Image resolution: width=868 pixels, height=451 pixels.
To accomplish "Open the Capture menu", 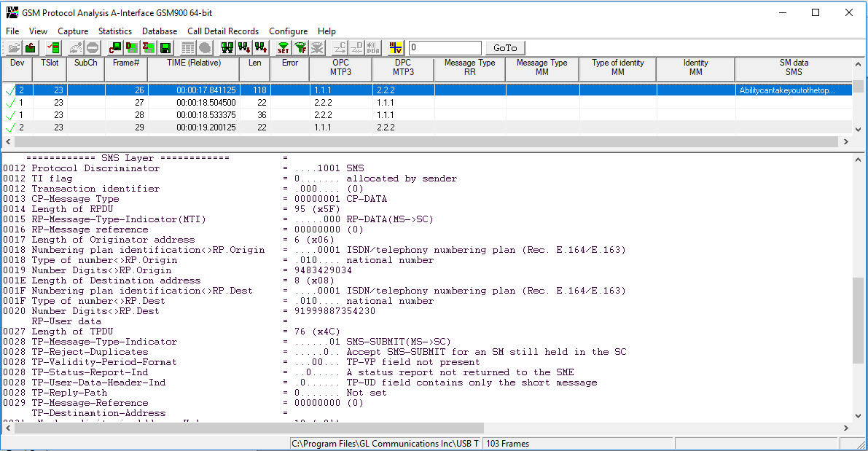I will 73,31.
